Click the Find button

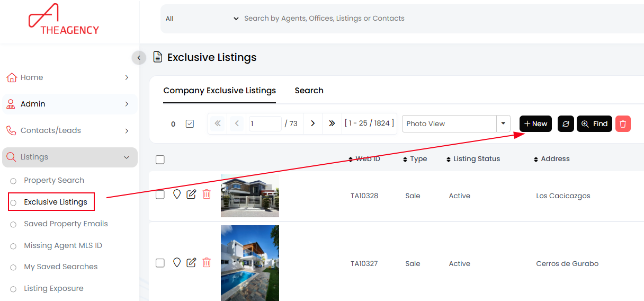594,124
